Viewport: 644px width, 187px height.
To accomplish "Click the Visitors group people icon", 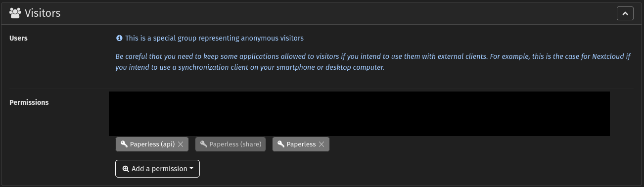I will 15,13.
